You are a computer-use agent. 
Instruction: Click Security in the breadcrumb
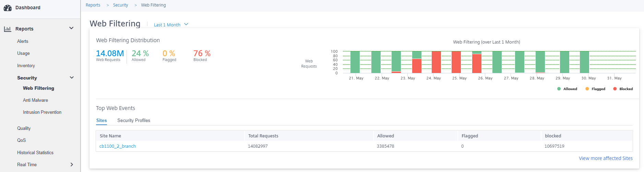[120, 5]
